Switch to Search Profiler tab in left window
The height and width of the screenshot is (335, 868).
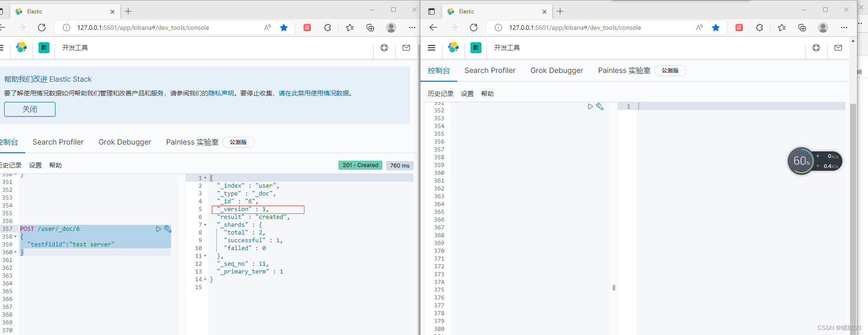click(x=58, y=142)
